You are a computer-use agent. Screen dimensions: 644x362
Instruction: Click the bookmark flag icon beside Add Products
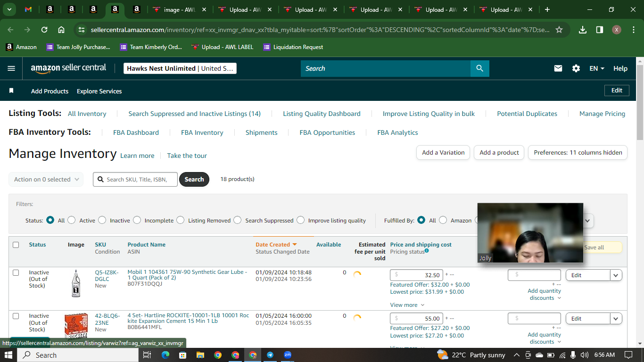pos(11,90)
